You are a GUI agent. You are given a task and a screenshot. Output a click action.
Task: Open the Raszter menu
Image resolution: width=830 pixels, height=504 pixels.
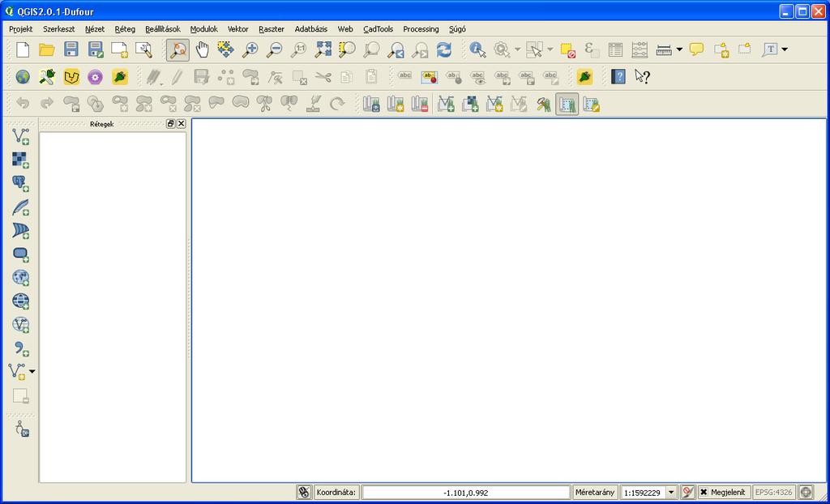pos(272,29)
